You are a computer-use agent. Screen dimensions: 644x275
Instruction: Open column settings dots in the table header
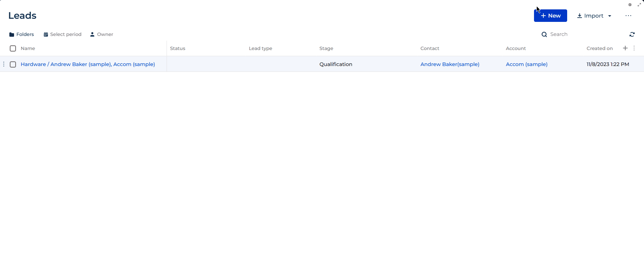[634, 48]
